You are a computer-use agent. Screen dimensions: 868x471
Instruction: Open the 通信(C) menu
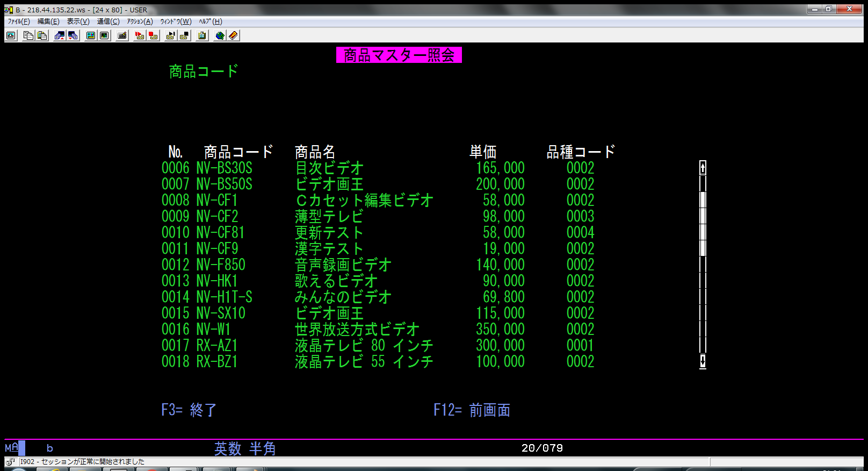click(x=108, y=22)
